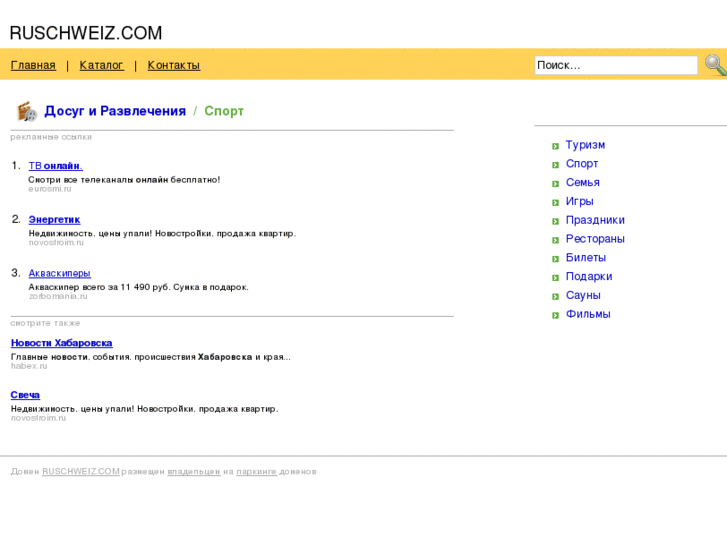Click the green arrow bullet beside Игры

tap(555, 203)
